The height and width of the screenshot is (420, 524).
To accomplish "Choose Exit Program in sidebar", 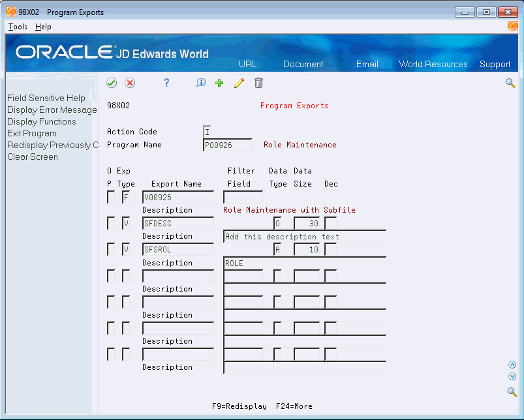I will click(32, 133).
